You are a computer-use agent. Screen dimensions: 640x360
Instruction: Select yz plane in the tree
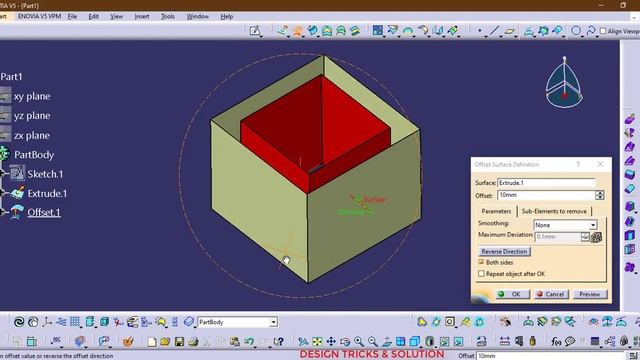32,116
